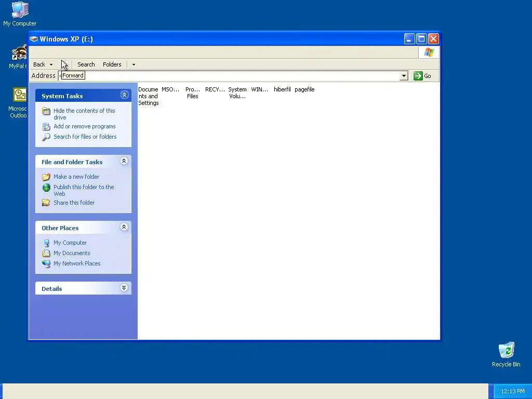Click Search for files or folders link

pos(85,137)
